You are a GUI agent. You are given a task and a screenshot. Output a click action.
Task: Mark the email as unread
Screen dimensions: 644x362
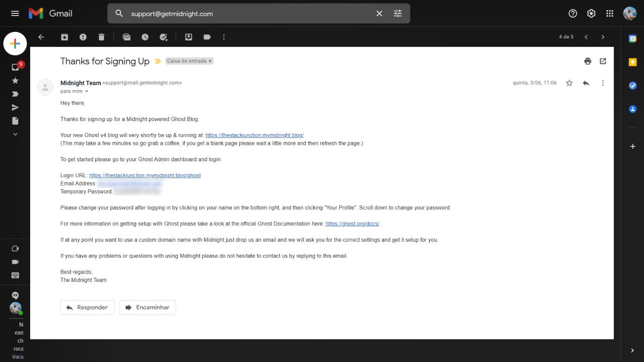pos(127,37)
